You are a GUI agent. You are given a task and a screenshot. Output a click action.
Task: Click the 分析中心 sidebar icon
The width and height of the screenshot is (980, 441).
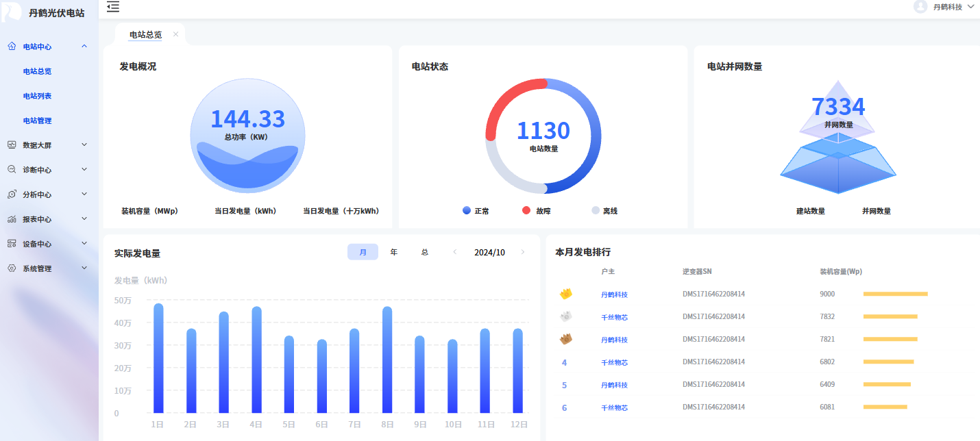coord(12,194)
